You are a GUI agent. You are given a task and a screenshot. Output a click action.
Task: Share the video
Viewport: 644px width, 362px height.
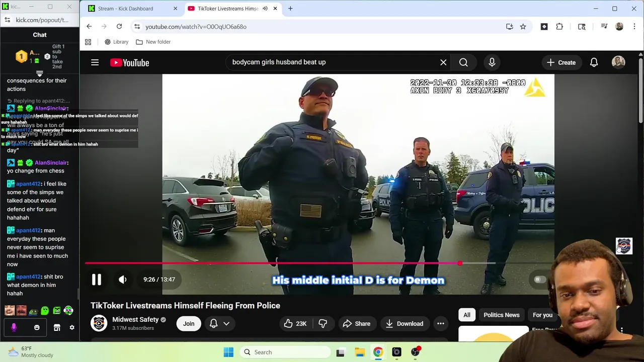356,324
